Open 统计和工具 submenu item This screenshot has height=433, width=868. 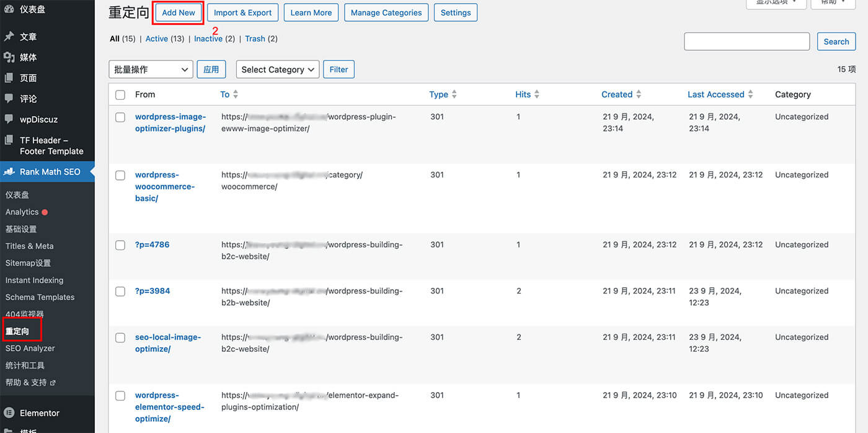coord(25,365)
